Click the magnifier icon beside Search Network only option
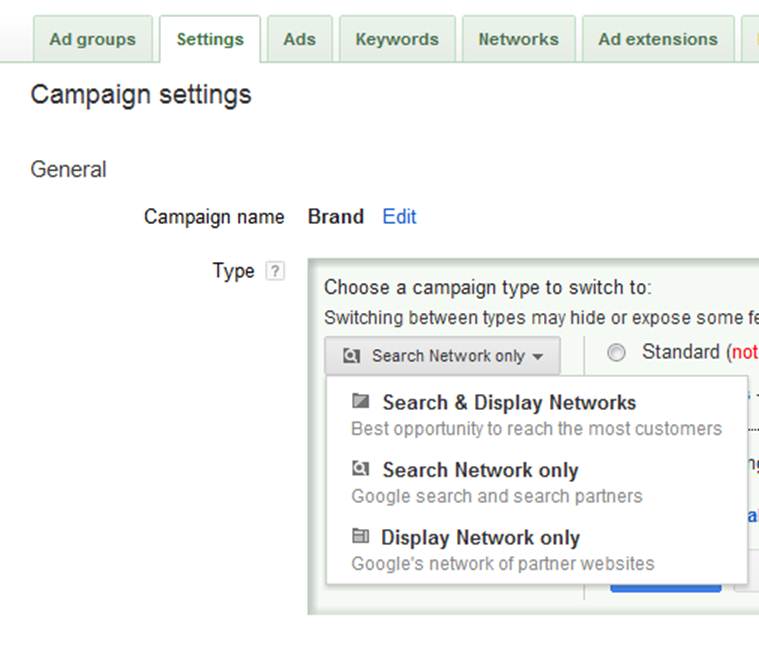The width and height of the screenshot is (759, 669). (361, 469)
